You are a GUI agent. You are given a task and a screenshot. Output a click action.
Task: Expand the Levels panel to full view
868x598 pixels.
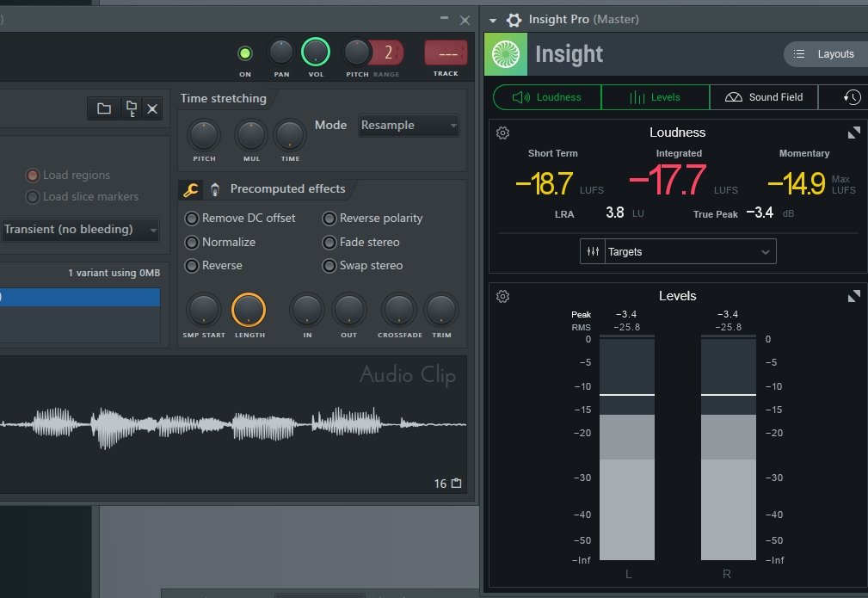[x=853, y=296]
